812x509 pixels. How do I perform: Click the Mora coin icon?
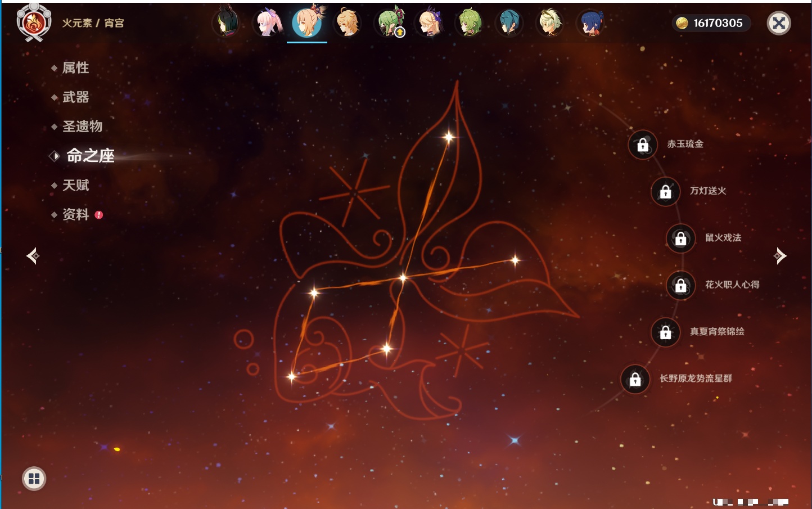(x=682, y=23)
